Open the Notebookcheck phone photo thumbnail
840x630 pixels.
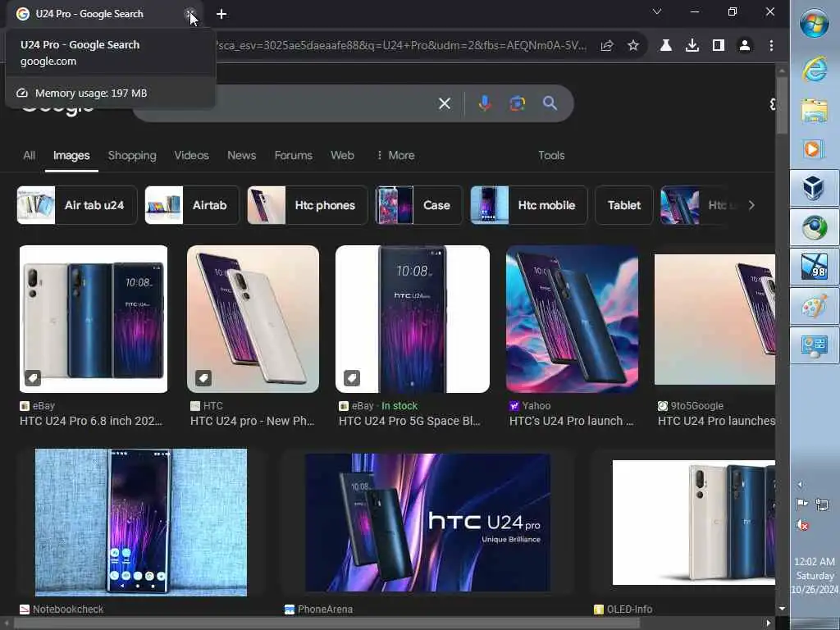141,523
